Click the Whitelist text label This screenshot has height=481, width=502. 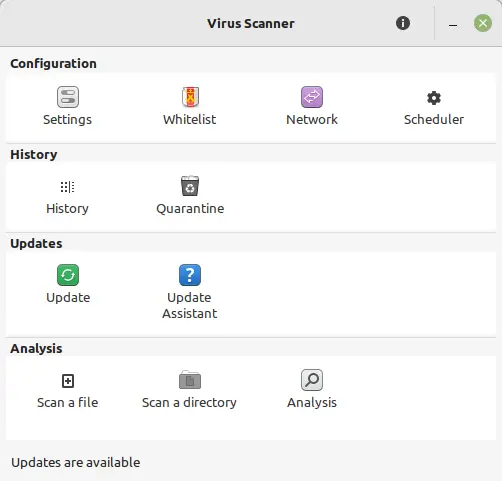(x=190, y=120)
